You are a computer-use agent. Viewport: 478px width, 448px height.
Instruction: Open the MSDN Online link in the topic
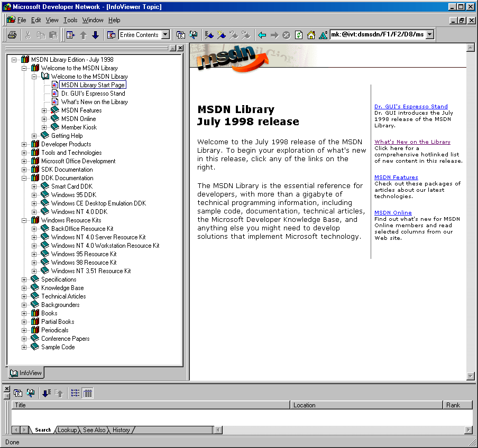(x=393, y=212)
